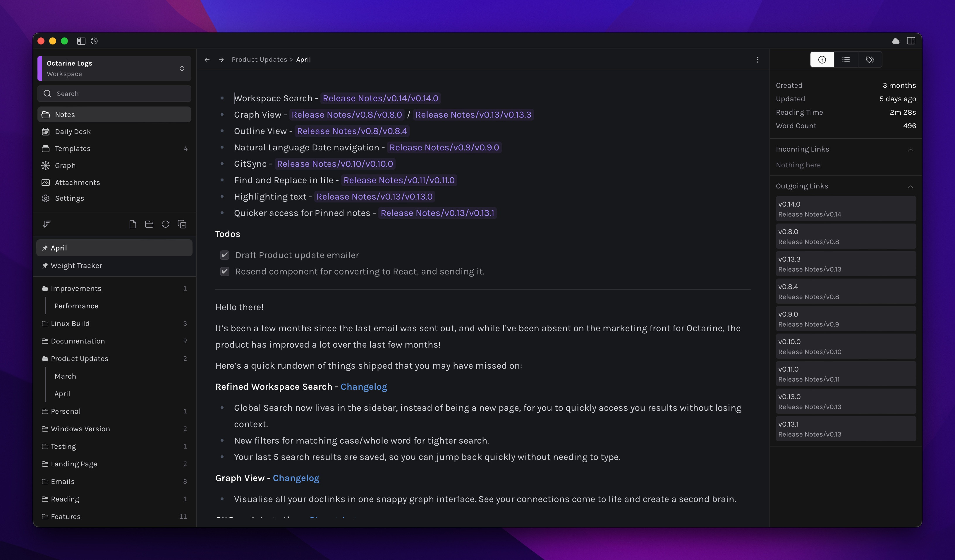Screen dimensions: 955x560
Task: Switch to the tags tab
Action: [870, 60]
